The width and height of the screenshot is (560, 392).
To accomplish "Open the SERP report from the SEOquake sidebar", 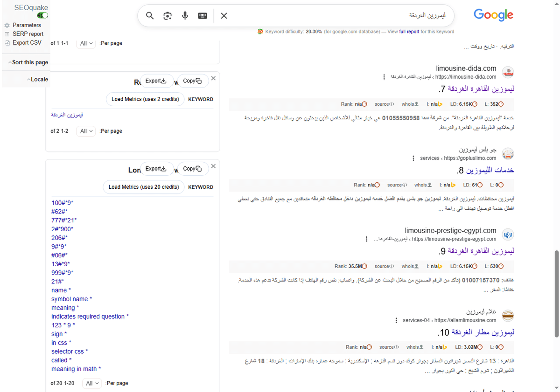I will [x=7, y=34].
